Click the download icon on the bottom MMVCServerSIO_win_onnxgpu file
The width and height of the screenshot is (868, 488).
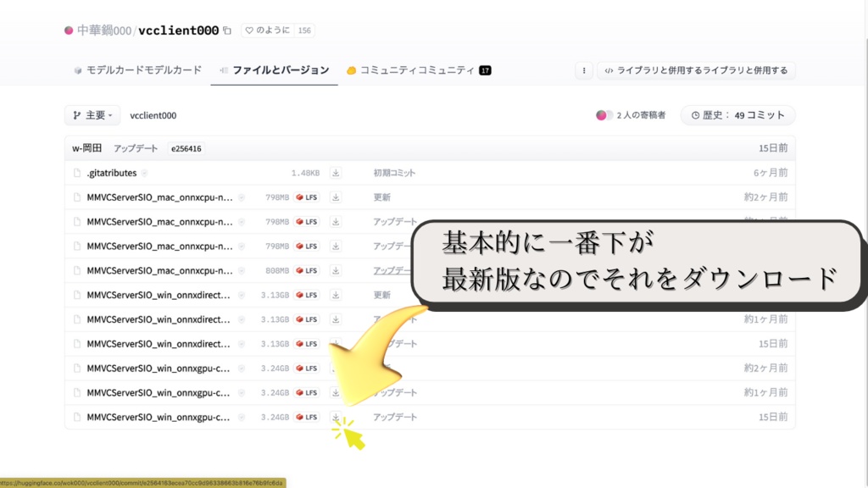tap(336, 417)
